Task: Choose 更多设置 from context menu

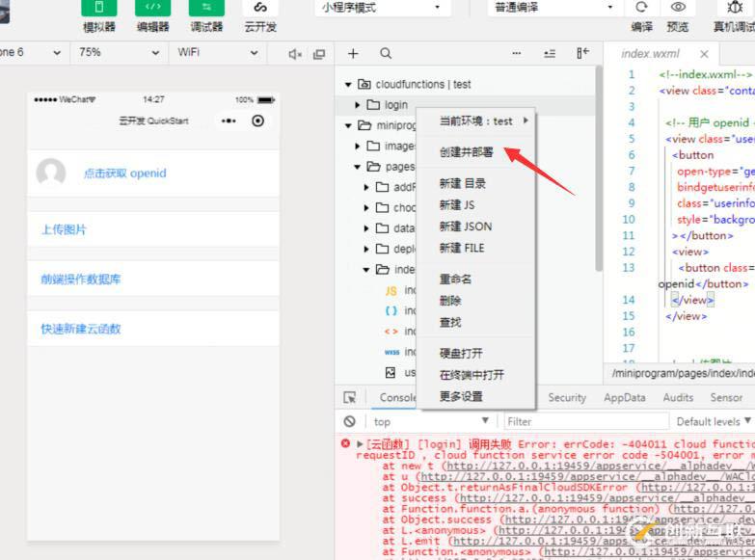Action: [x=476, y=396]
